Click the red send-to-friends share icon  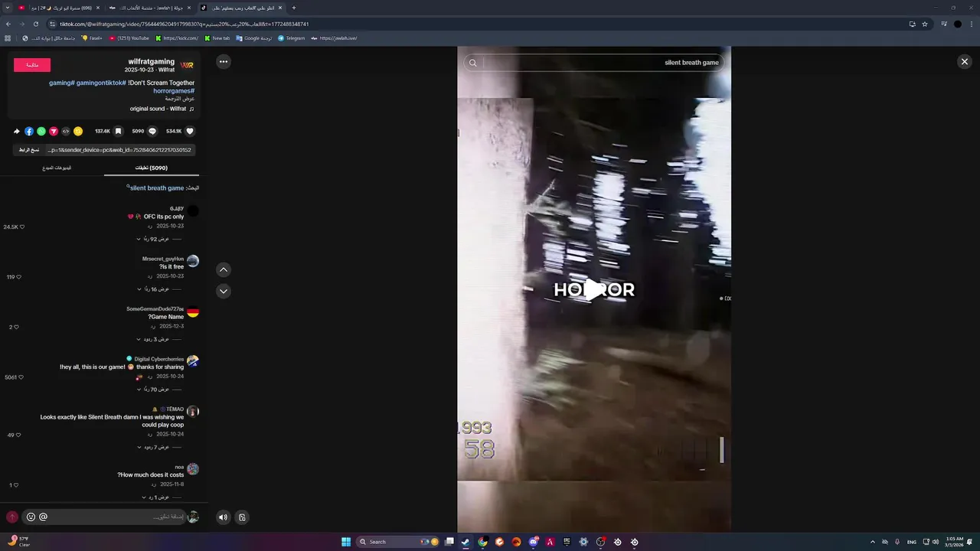pos(54,131)
